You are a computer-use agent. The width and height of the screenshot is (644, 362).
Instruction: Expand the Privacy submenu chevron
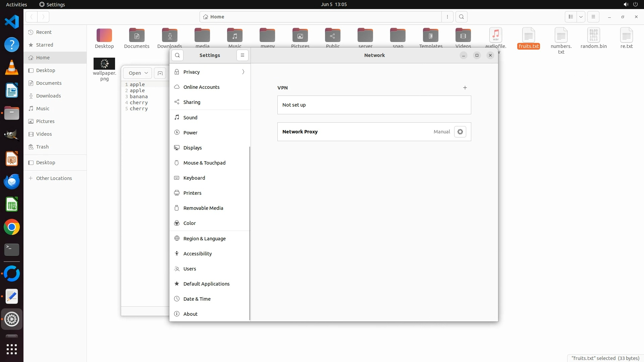click(243, 72)
